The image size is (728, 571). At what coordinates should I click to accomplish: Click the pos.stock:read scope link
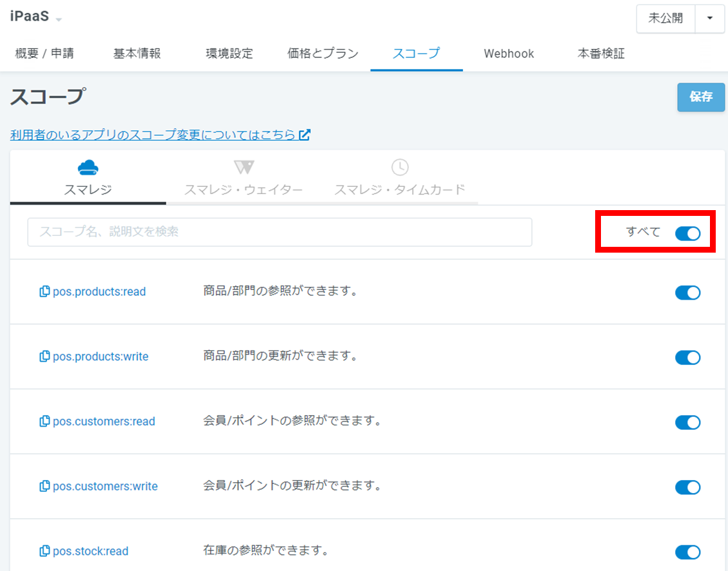tap(90, 551)
